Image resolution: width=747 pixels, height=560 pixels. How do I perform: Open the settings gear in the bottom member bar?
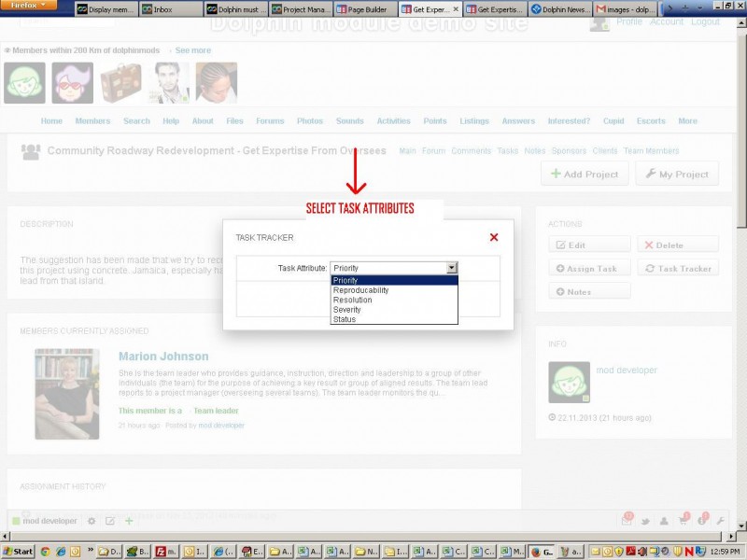point(92,521)
